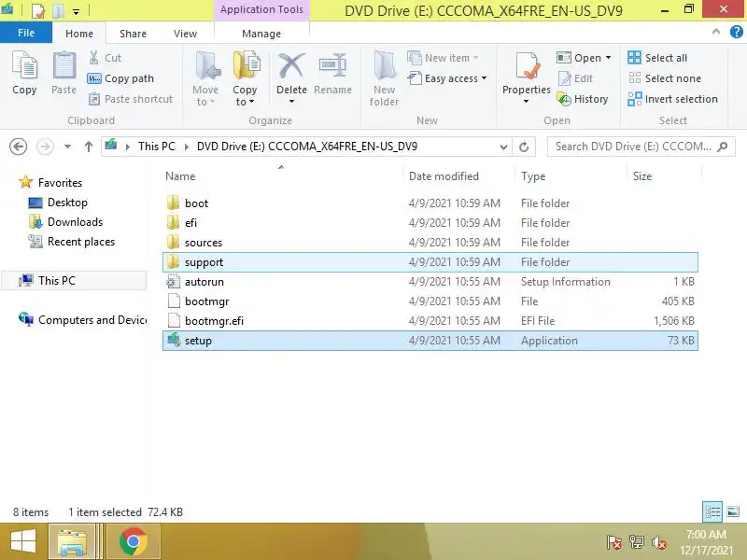This screenshot has width=747, height=560.
Task: Select the sources folder
Action: pyautogui.click(x=430, y=243)
